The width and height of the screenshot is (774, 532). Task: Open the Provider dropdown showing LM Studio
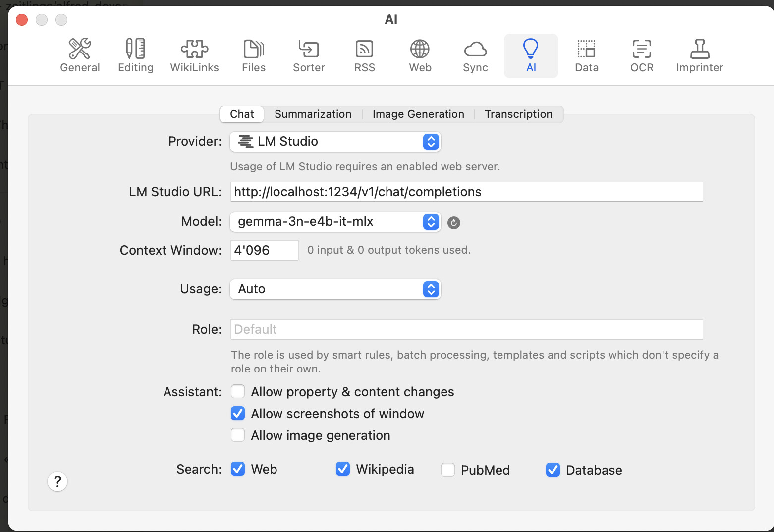[335, 142]
